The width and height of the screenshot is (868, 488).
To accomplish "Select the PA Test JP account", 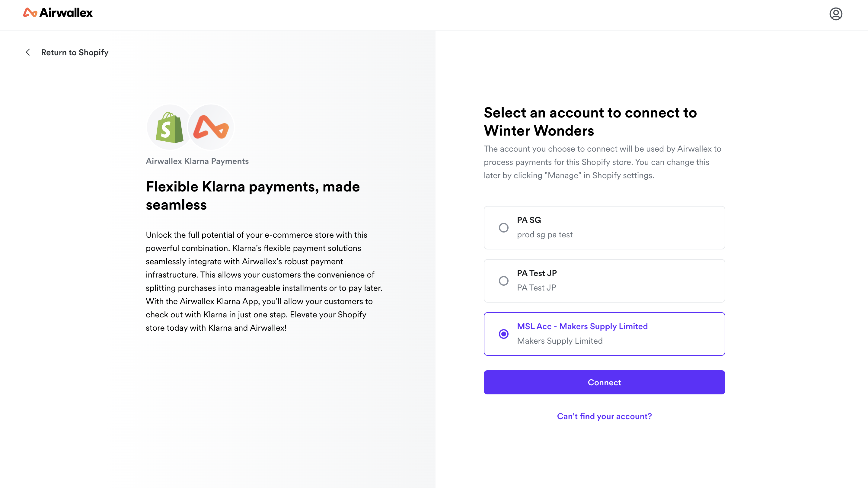I will [503, 281].
